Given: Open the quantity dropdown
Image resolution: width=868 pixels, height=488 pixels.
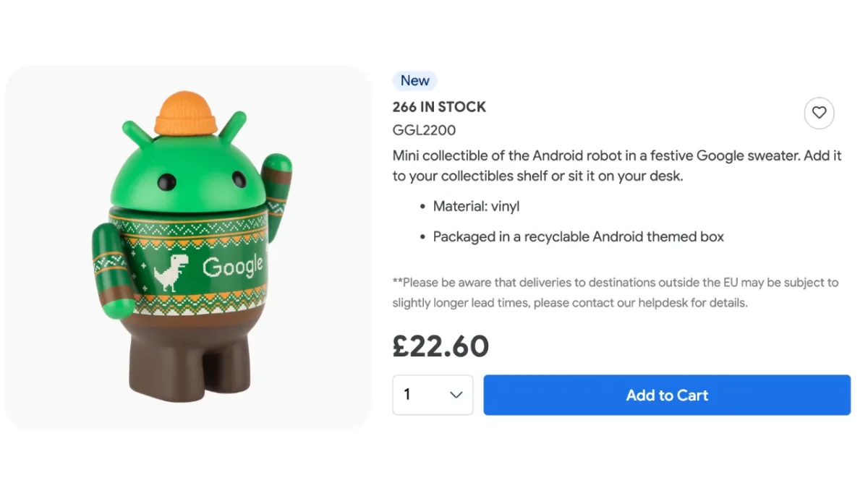Looking at the screenshot, I should pos(433,395).
